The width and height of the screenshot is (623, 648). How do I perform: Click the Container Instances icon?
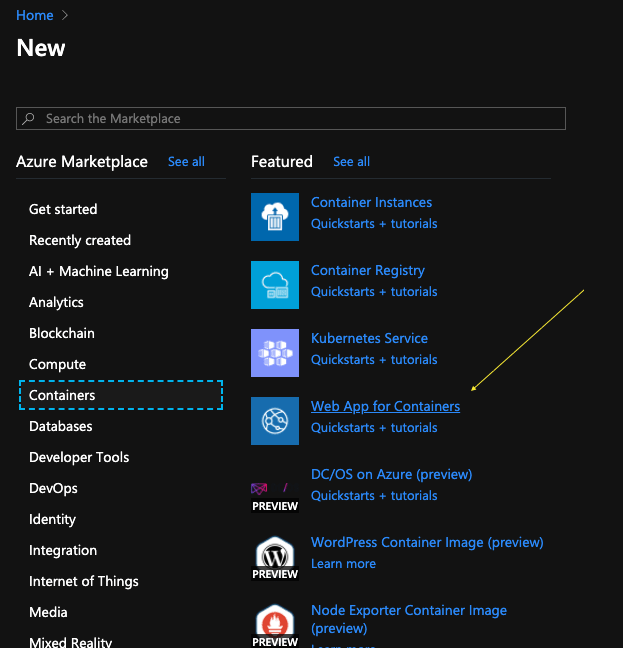[x=275, y=217]
